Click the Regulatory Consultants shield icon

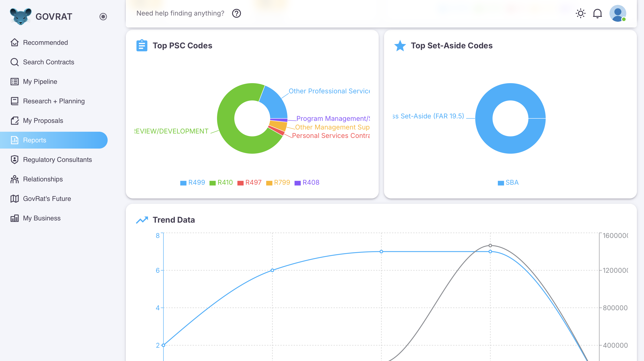pyautogui.click(x=14, y=159)
